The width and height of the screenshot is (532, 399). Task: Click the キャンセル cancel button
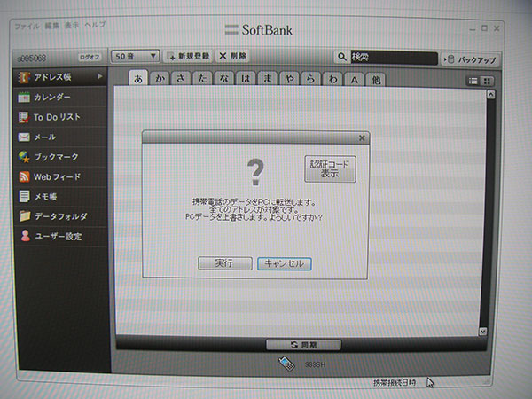click(285, 263)
